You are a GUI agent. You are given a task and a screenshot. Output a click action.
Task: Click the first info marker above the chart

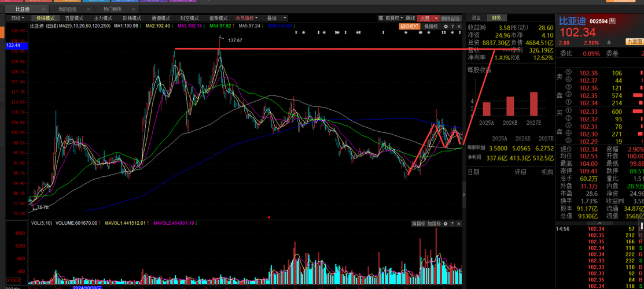click(x=296, y=32)
